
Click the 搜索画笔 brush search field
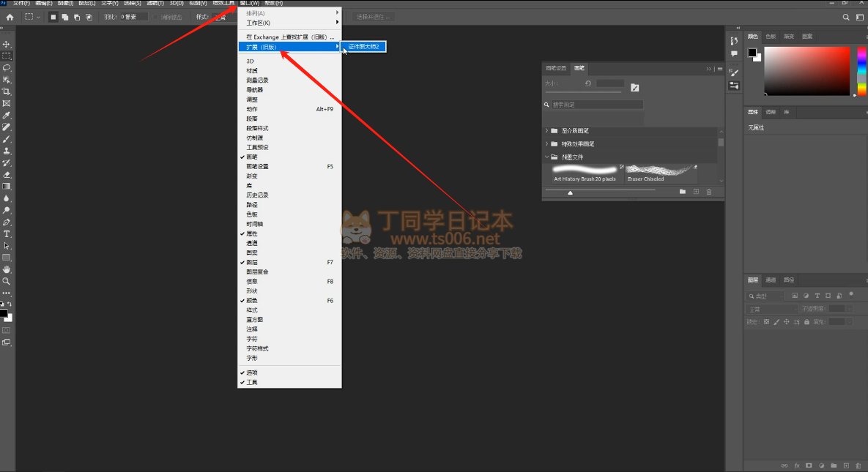click(x=597, y=105)
